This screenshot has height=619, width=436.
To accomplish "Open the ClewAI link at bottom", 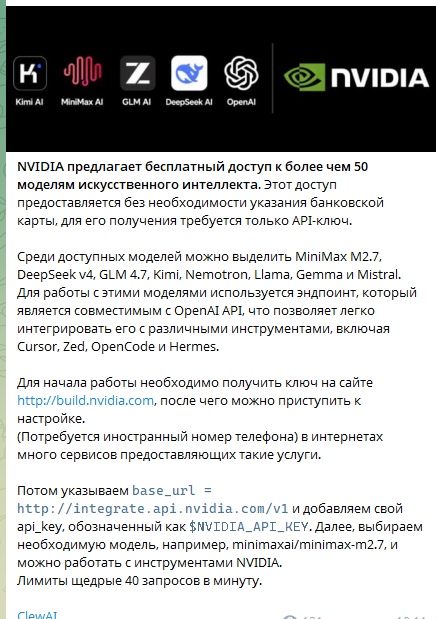I will click(37, 615).
